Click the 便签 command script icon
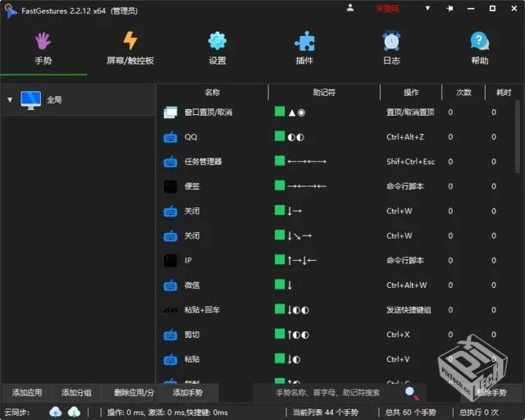This screenshot has width=525, height=420. (x=171, y=186)
